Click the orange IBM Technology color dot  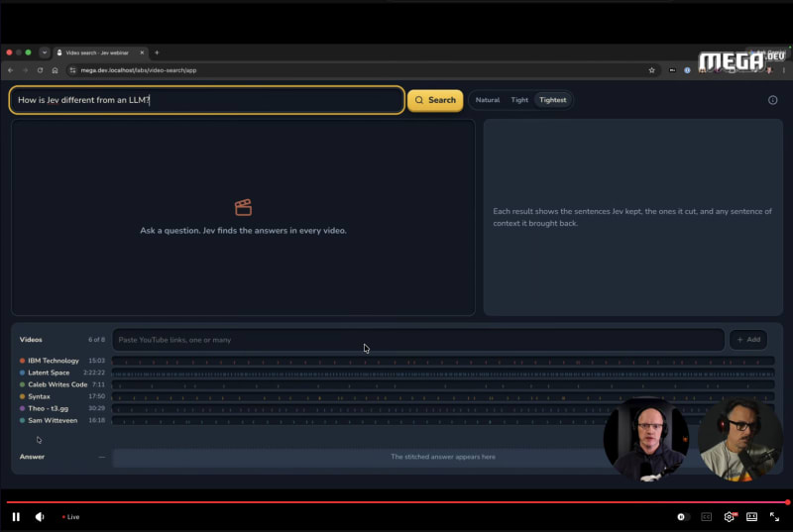(x=22, y=361)
